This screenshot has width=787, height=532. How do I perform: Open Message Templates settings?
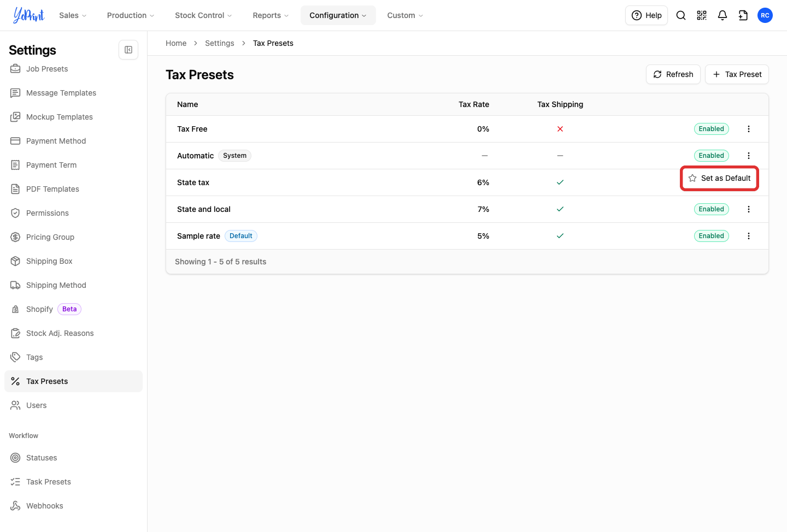73,93
